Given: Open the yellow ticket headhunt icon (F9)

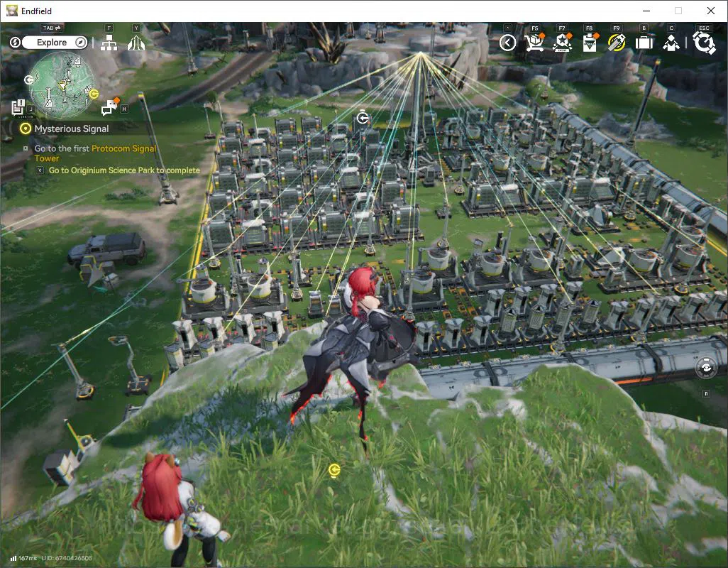Looking at the screenshot, I should pos(617,43).
